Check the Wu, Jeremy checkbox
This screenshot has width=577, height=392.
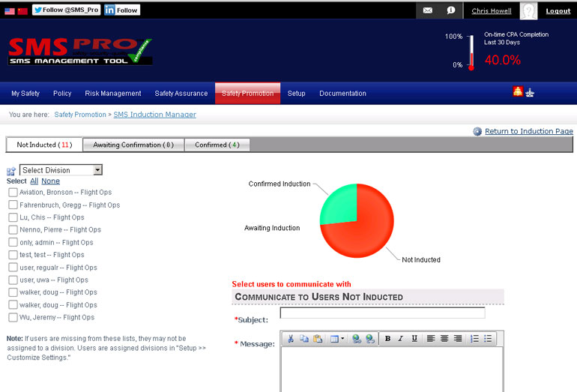tap(13, 317)
